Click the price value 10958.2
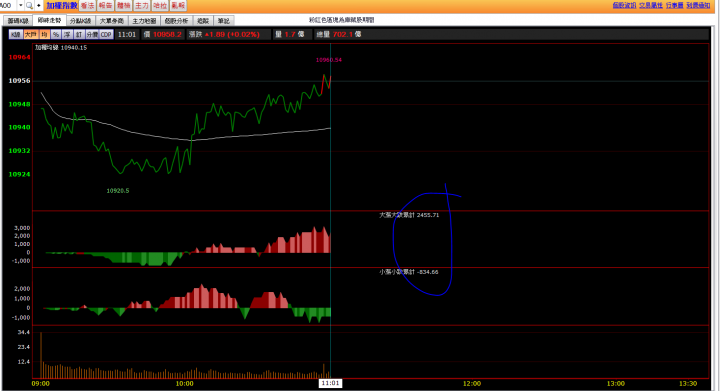Screen dimensions: 720x391 coord(167,34)
